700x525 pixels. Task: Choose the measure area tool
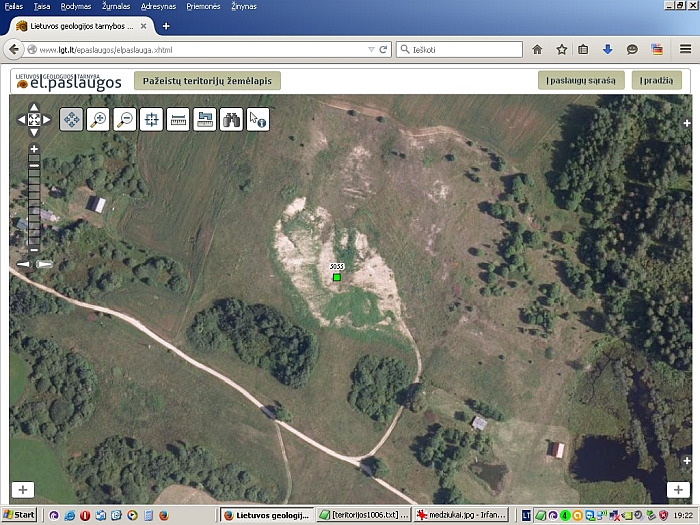click(x=205, y=119)
